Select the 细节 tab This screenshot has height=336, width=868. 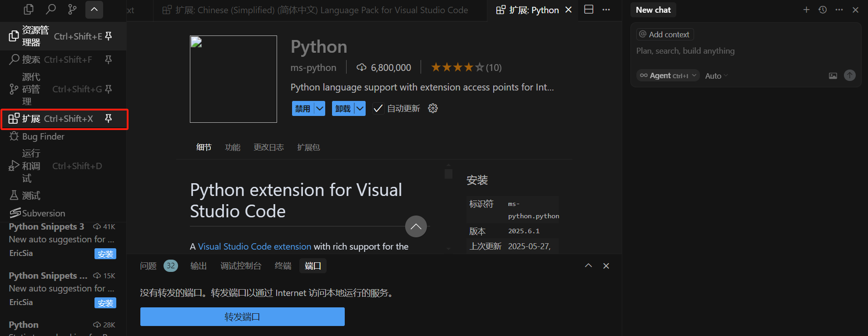tap(204, 147)
